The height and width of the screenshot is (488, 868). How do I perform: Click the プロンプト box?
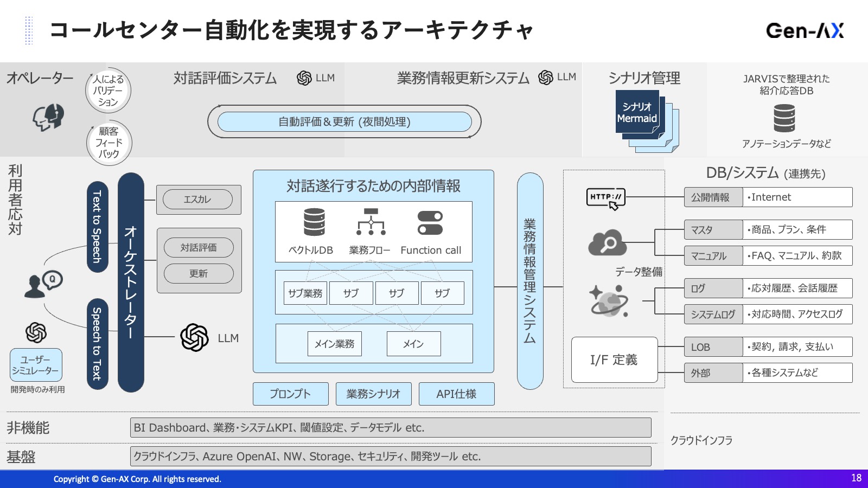[x=290, y=394]
